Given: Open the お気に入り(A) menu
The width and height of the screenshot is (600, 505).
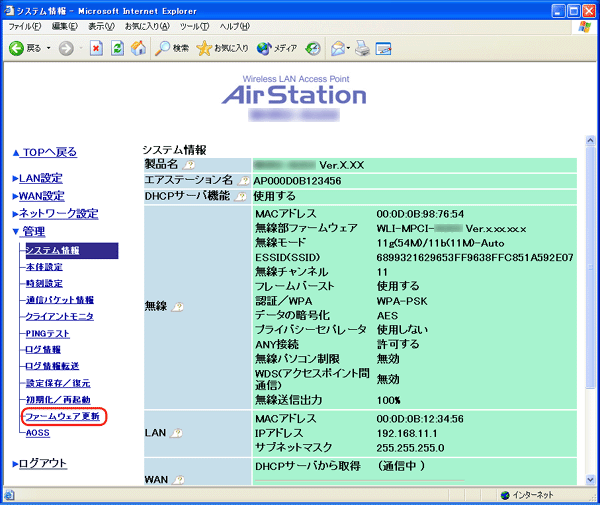Looking at the screenshot, I should 147,26.
